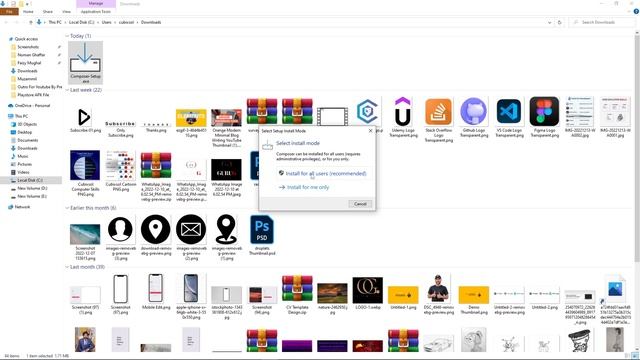
Task: Open the Udemy Logo Transparent.png file
Action: tap(403, 117)
